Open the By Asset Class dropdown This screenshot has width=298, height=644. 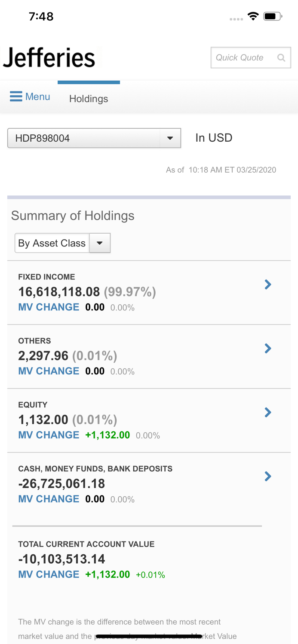pyautogui.click(x=62, y=243)
